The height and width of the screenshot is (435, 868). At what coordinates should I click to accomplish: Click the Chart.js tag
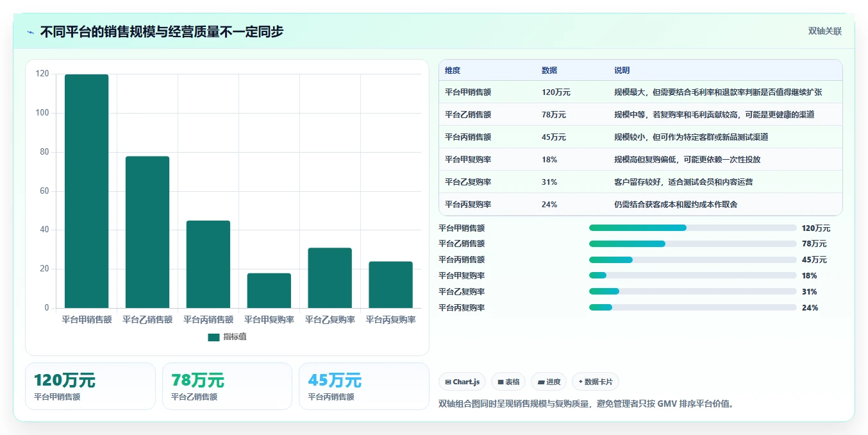tap(462, 382)
